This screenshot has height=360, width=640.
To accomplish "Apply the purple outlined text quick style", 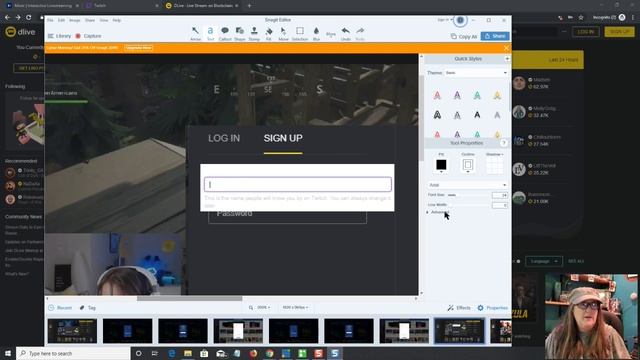I will pos(457,96).
